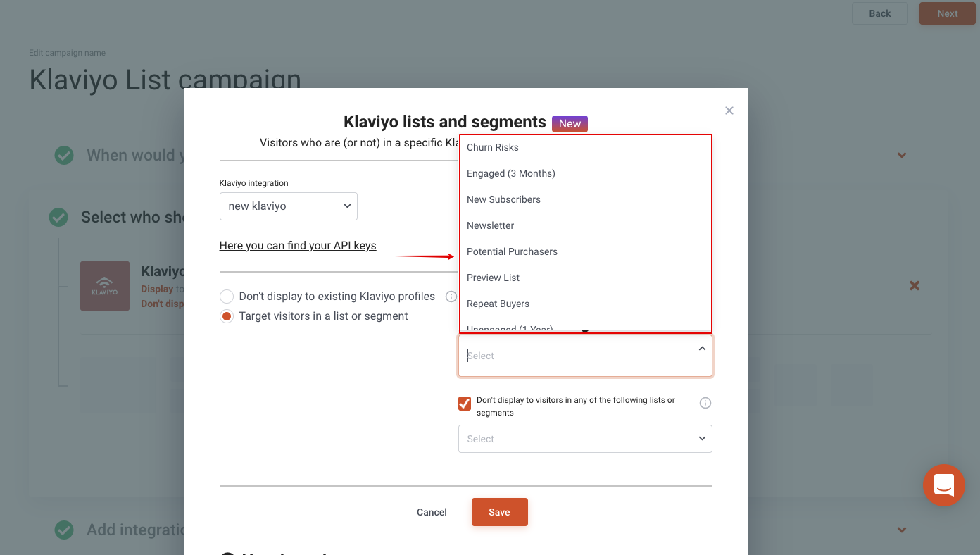Open the chat support bubble icon
Viewport: 980px width, 555px height.
[944, 485]
